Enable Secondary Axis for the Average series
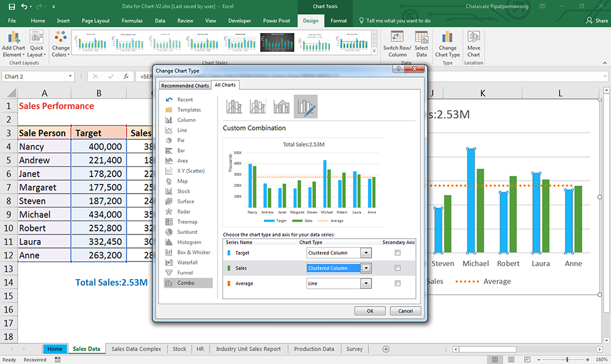Viewport: 611px width, 364px height. tap(398, 283)
